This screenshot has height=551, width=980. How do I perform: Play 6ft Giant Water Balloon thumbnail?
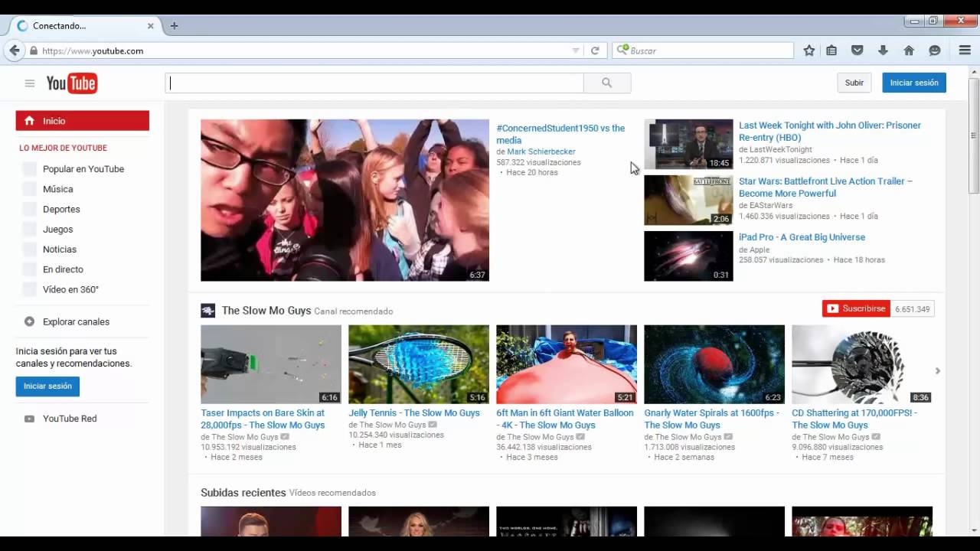[567, 364]
